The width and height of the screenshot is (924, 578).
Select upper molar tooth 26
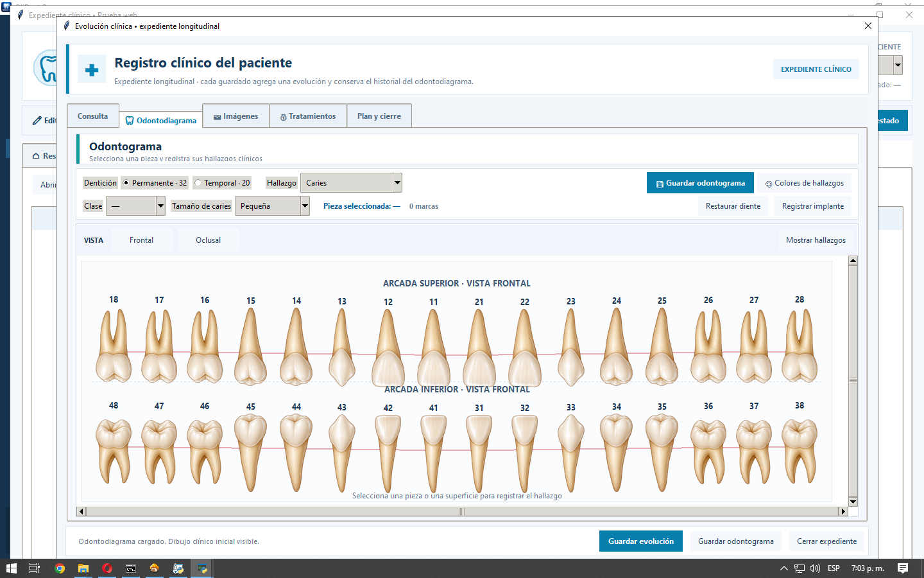tap(708, 346)
